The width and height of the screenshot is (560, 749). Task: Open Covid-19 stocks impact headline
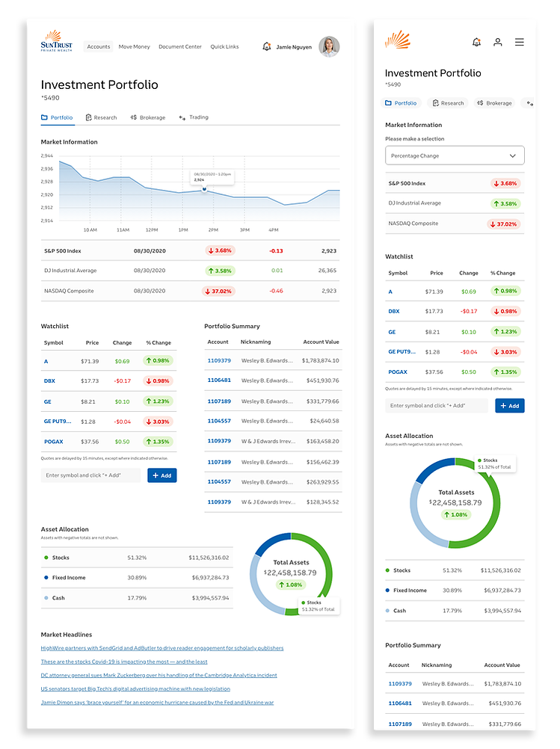tap(124, 662)
